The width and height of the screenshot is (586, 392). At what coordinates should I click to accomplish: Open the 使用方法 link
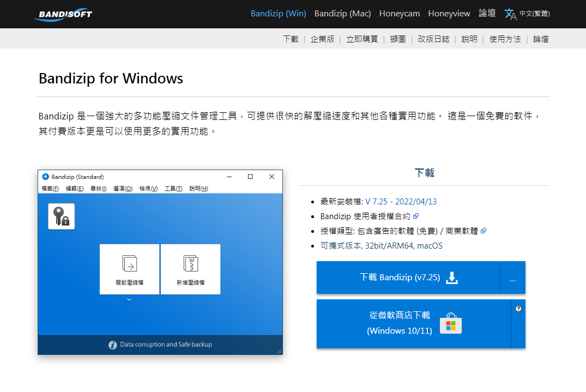[505, 39]
